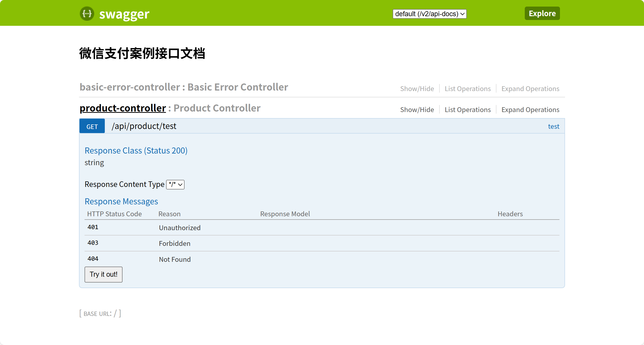Open the default api-docs dropdown
This screenshot has width=644, height=345.
[429, 14]
